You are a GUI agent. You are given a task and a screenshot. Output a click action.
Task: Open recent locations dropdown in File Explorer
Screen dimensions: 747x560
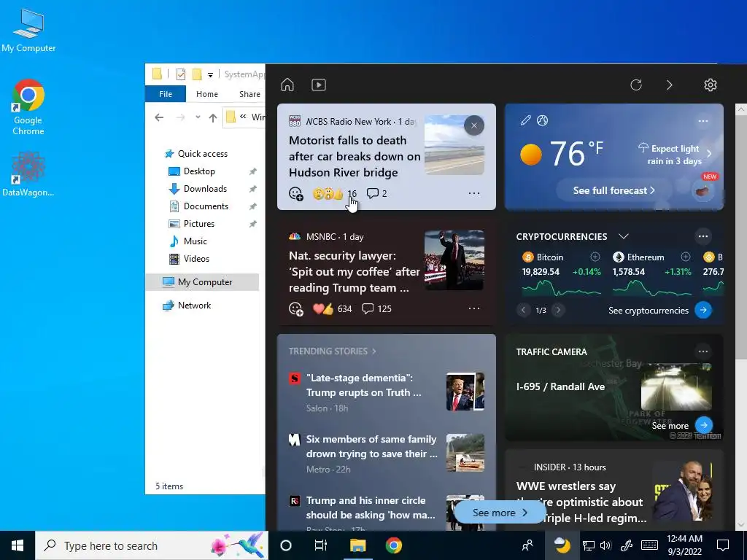(198, 117)
